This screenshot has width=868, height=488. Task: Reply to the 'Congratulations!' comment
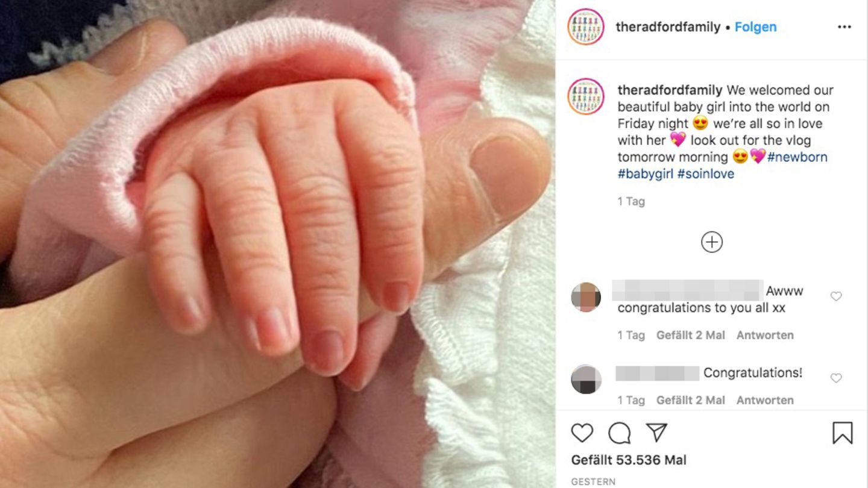click(765, 400)
